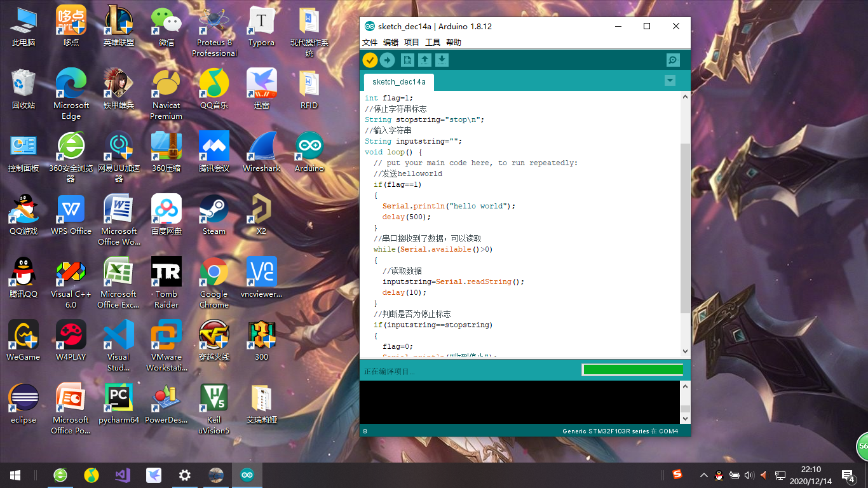Show hidden tray icons chevron
Viewport: 868px width, 488px height.
click(704, 475)
